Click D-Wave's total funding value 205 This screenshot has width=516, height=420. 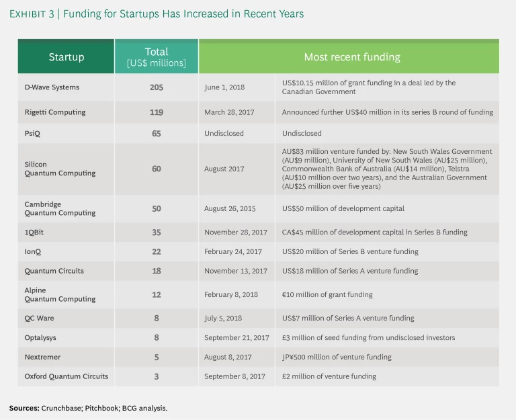pyautogui.click(x=157, y=87)
